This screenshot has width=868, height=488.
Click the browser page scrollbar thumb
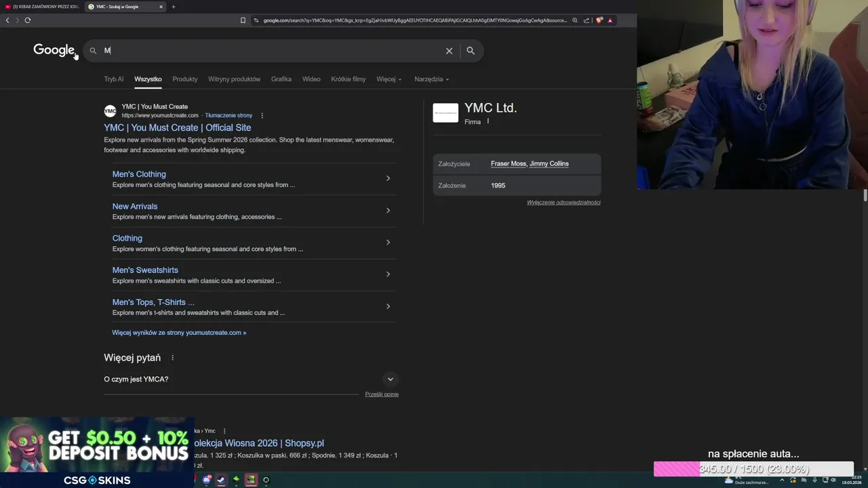tap(865, 195)
